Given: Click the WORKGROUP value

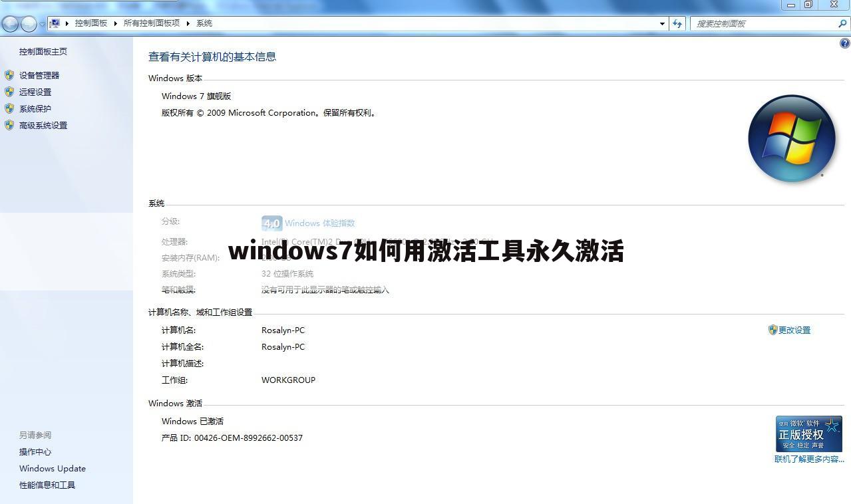Looking at the screenshot, I should pos(288,380).
